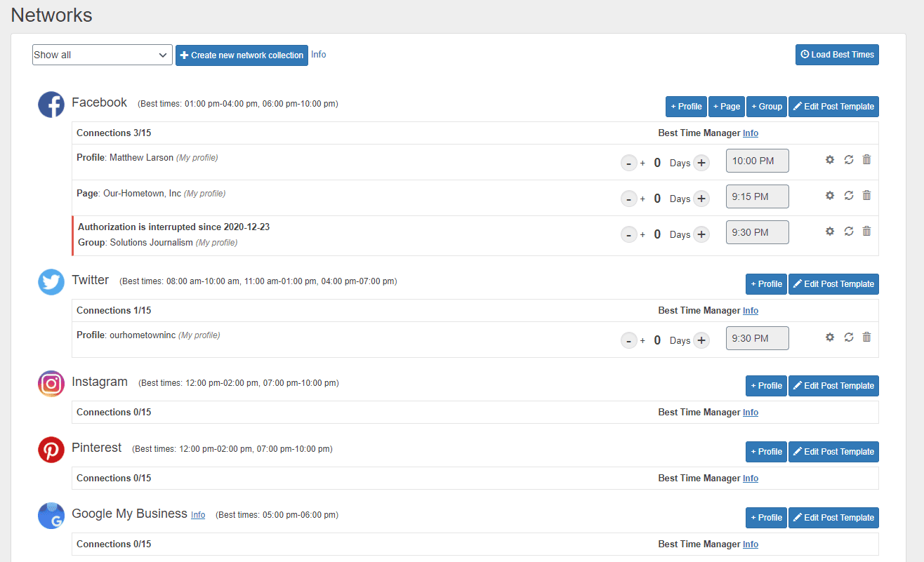Edit Post Template for Twitter

click(833, 284)
